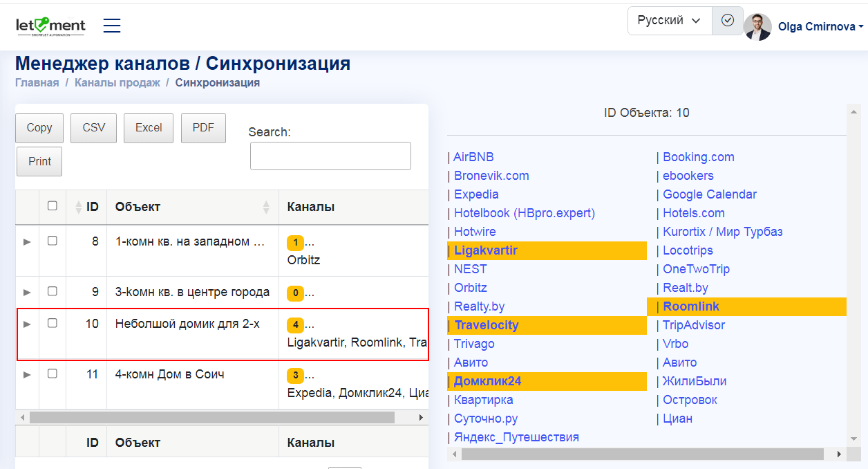
Task: Toggle the Travelocity channel
Action: click(x=487, y=325)
